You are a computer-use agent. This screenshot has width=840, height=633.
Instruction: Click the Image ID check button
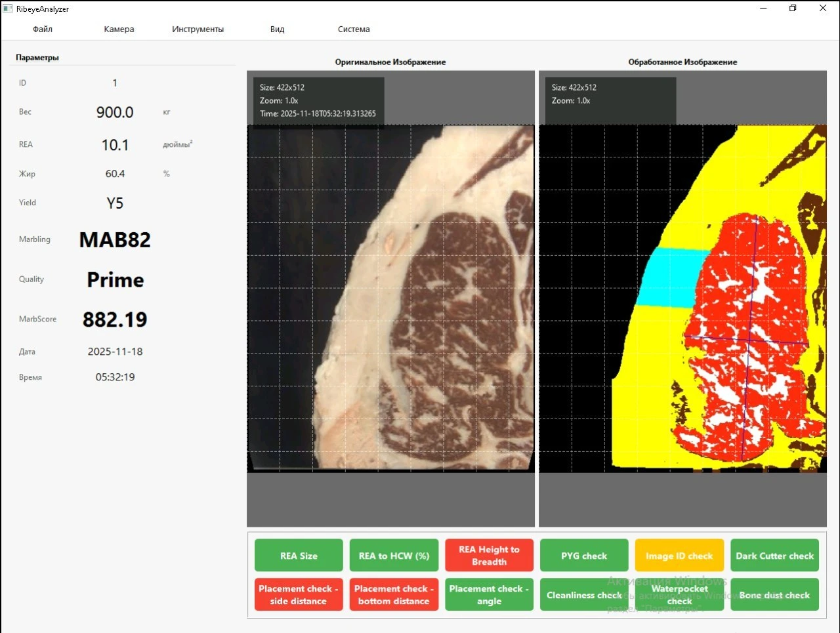click(679, 556)
